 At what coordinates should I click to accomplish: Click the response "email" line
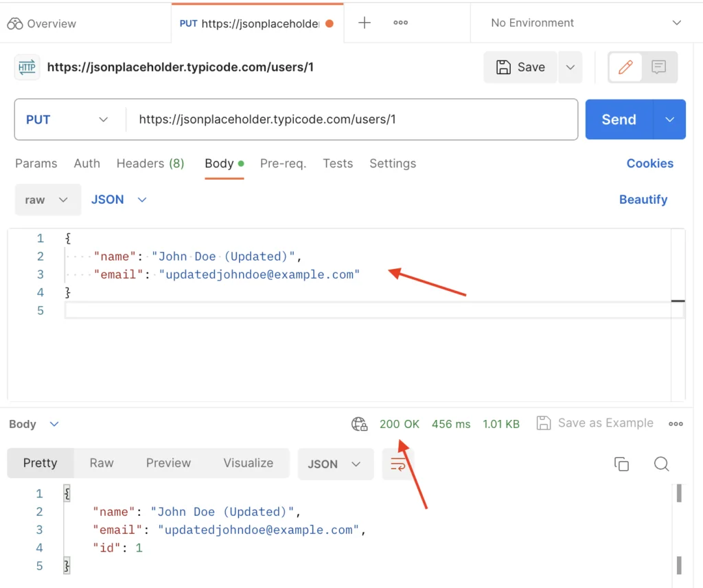[x=229, y=530]
